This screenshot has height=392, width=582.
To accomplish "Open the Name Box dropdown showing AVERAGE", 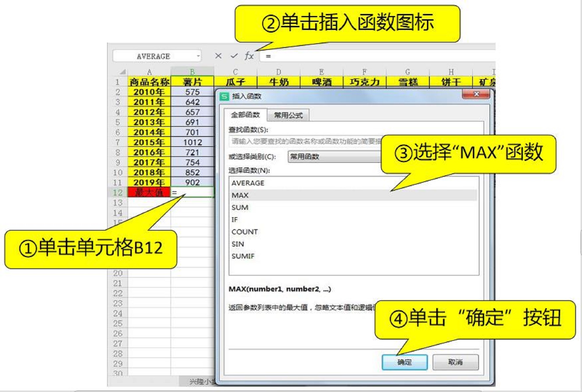I will coord(198,56).
